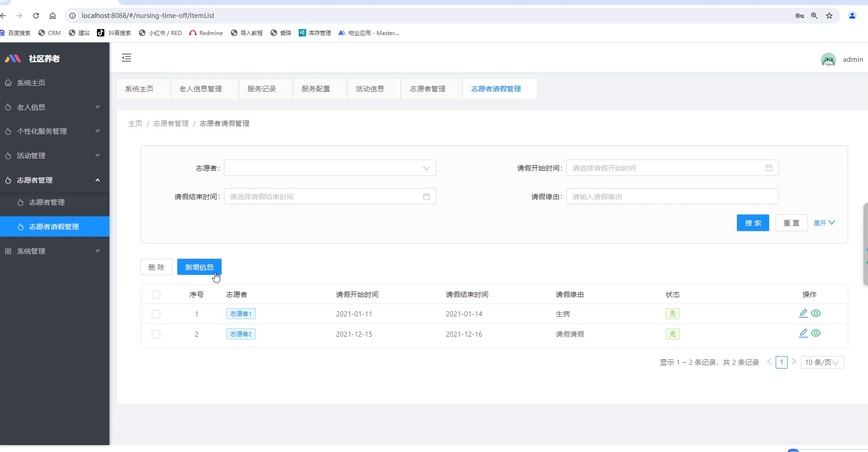The height and width of the screenshot is (452, 868).
Task: Open CRM bookmark
Action: [x=49, y=33]
